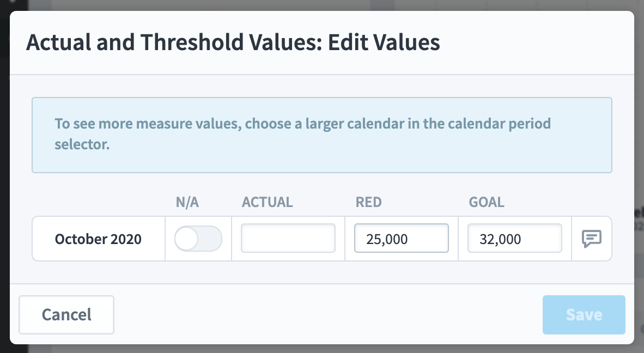Cancel editing the threshold values
This screenshot has width=644, height=353.
coord(66,315)
